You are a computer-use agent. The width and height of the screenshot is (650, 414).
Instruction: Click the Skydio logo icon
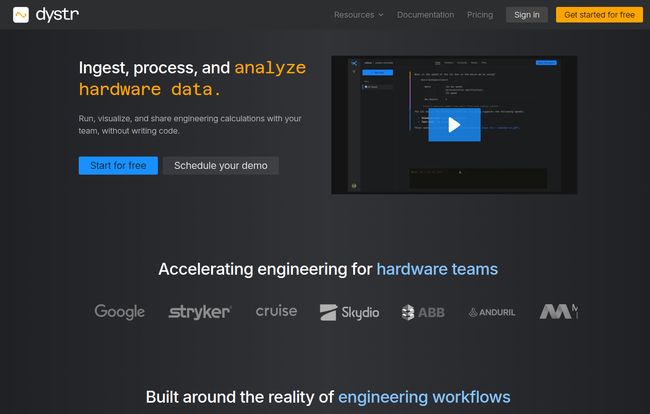pos(328,312)
